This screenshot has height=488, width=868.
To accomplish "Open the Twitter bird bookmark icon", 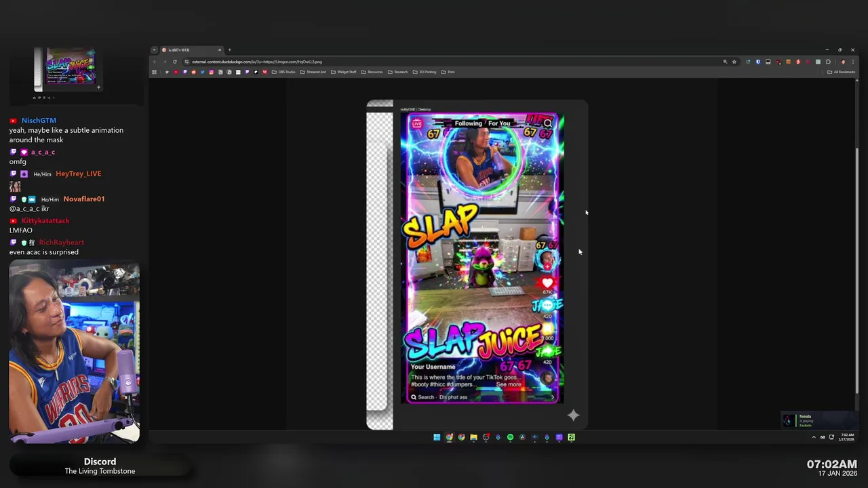I will pos(202,72).
